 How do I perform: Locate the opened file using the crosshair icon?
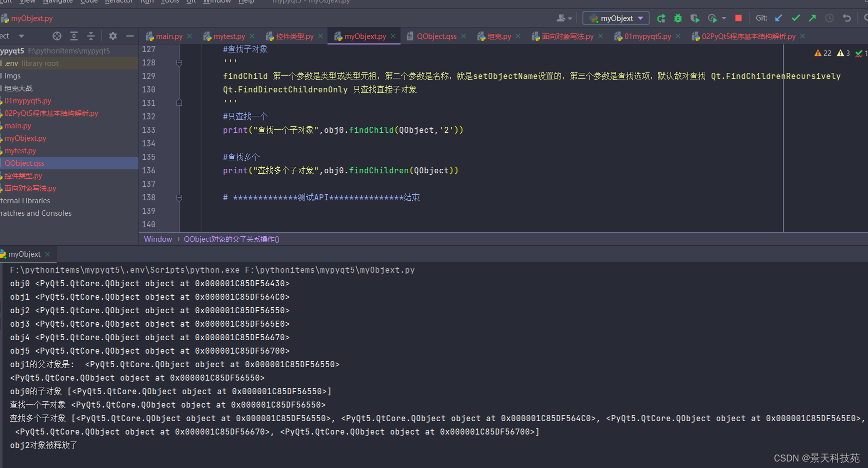[57, 36]
